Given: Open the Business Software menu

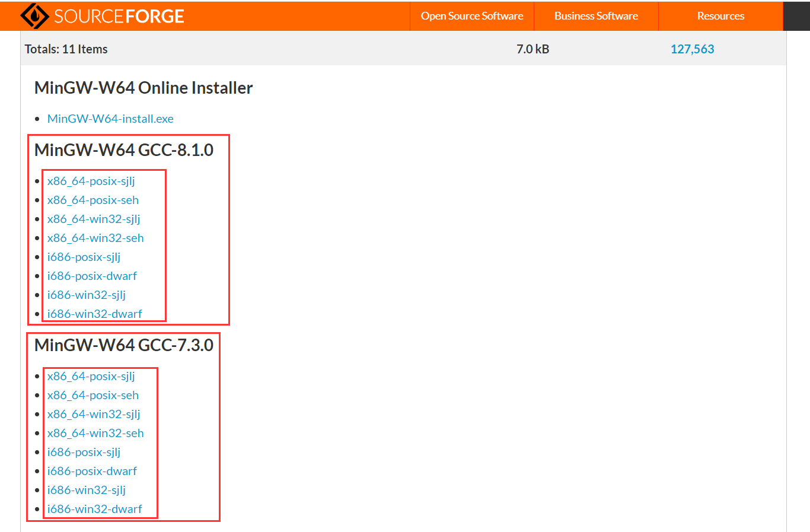Looking at the screenshot, I should [596, 16].
